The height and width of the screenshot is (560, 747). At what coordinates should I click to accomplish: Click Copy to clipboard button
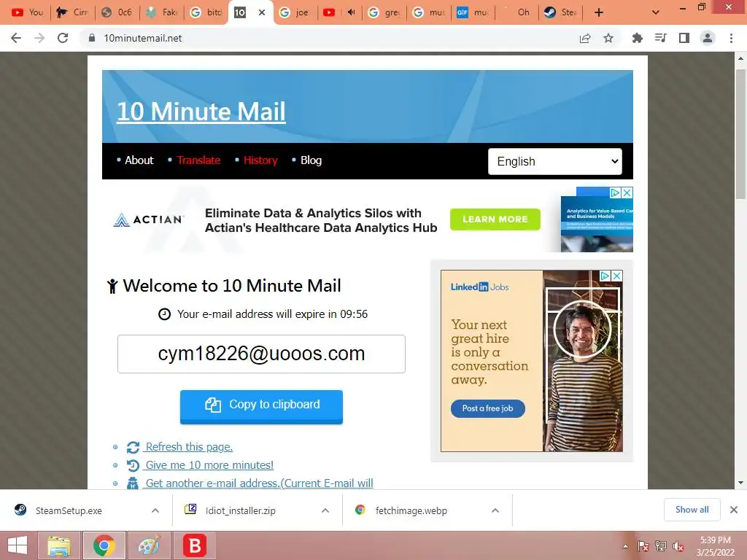(x=262, y=406)
